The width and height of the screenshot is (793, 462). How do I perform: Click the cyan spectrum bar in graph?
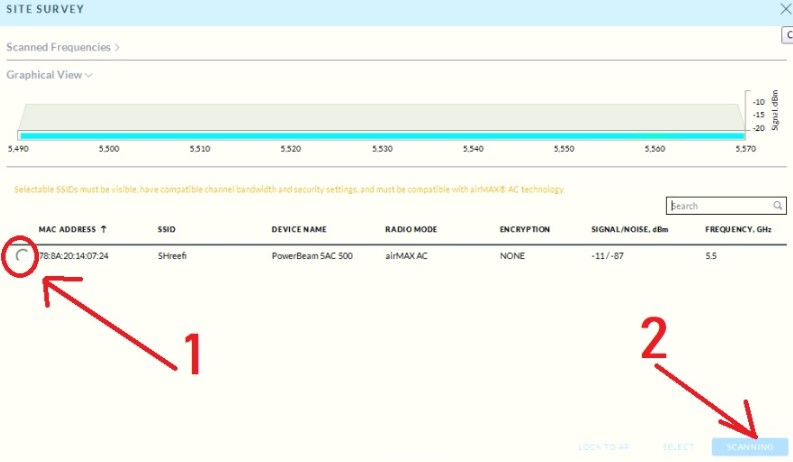coord(380,136)
